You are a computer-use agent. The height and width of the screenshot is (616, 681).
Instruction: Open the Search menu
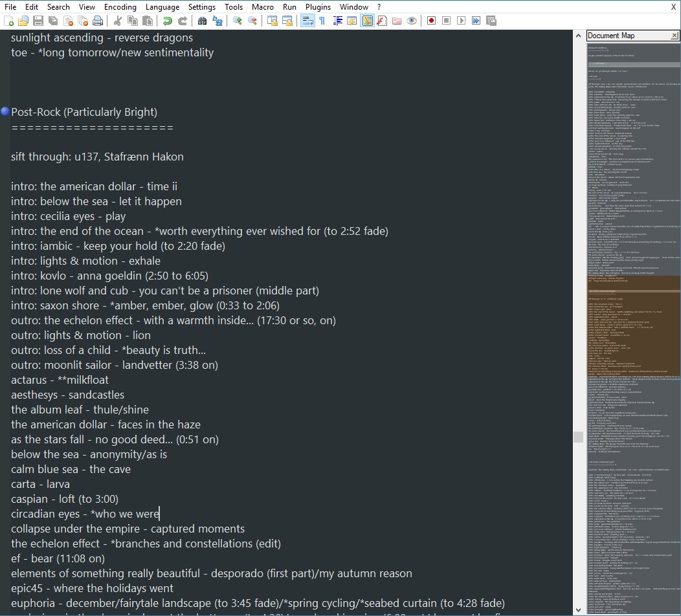pos(58,7)
